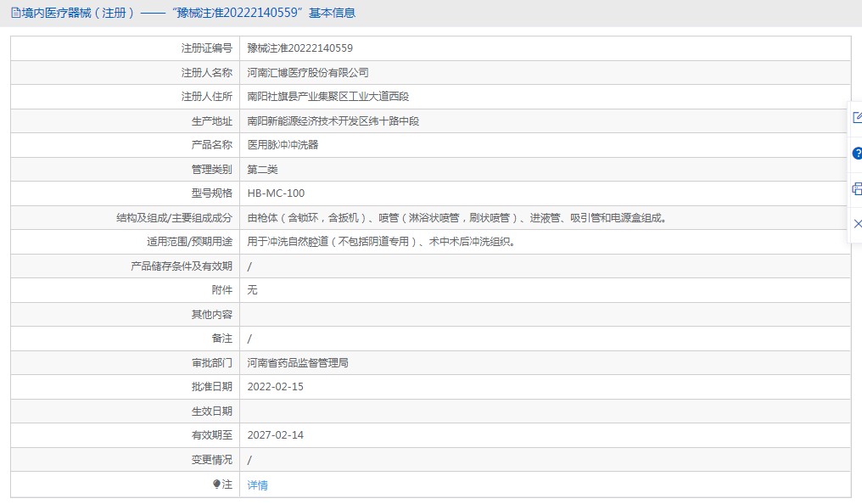Viewport: 862px width, 504px height.
Task: Select management category value 第二类
Action: click(x=262, y=170)
